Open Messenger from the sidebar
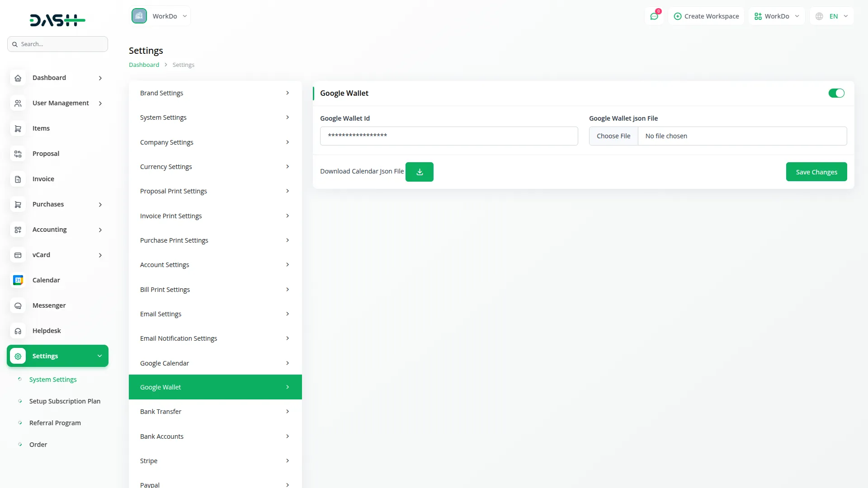The height and width of the screenshot is (488, 868). (18, 305)
